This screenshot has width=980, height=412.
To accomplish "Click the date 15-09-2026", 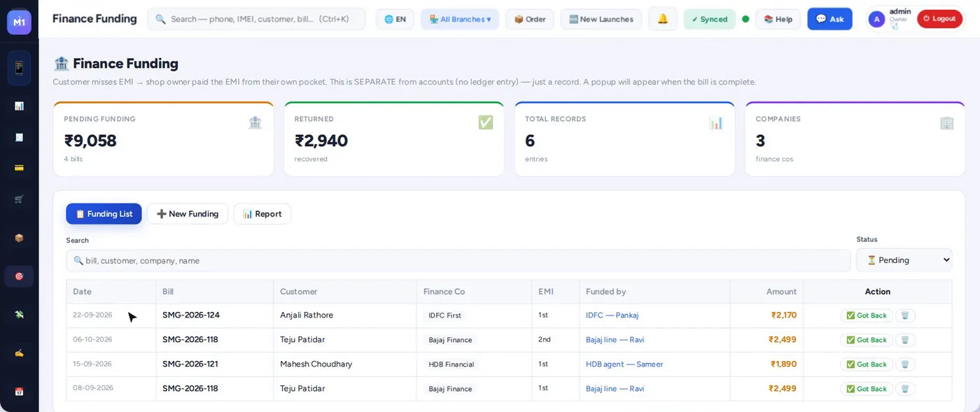I will [92, 364].
